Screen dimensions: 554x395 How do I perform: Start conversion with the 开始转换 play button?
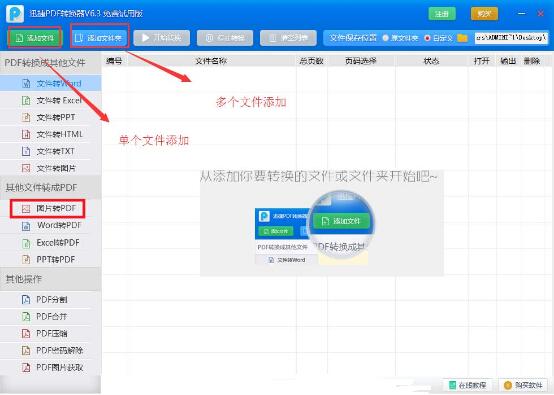click(x=161, y=38)
